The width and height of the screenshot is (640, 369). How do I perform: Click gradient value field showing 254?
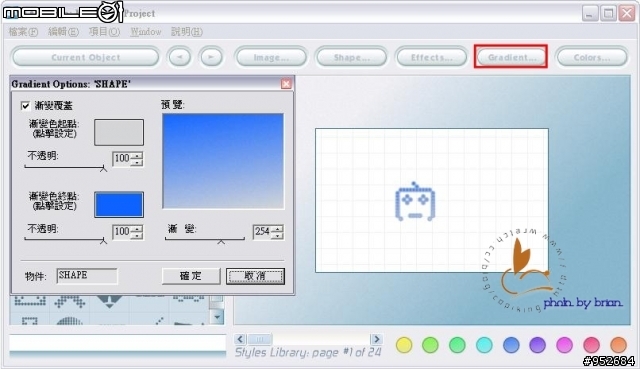pyautogui.click(x=262, y=232)
